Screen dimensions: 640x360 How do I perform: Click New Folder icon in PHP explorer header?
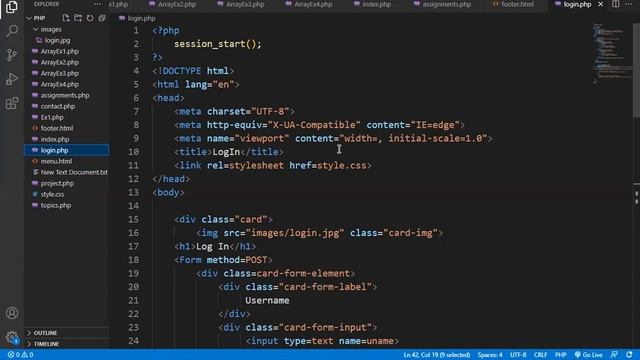(x=78, y=18)
